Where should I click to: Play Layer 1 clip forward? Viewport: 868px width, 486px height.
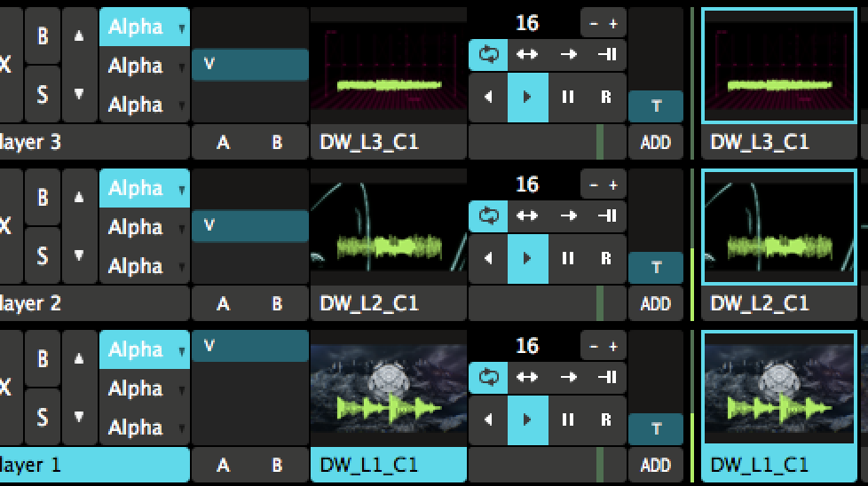pos(527,420)
